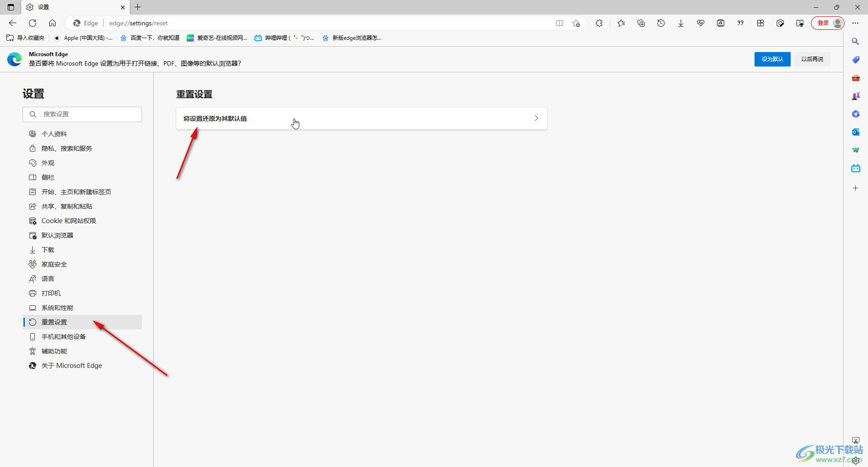Open 侧栏 settings section
Viewport: 868px width, 467px height.
(82, 177)
